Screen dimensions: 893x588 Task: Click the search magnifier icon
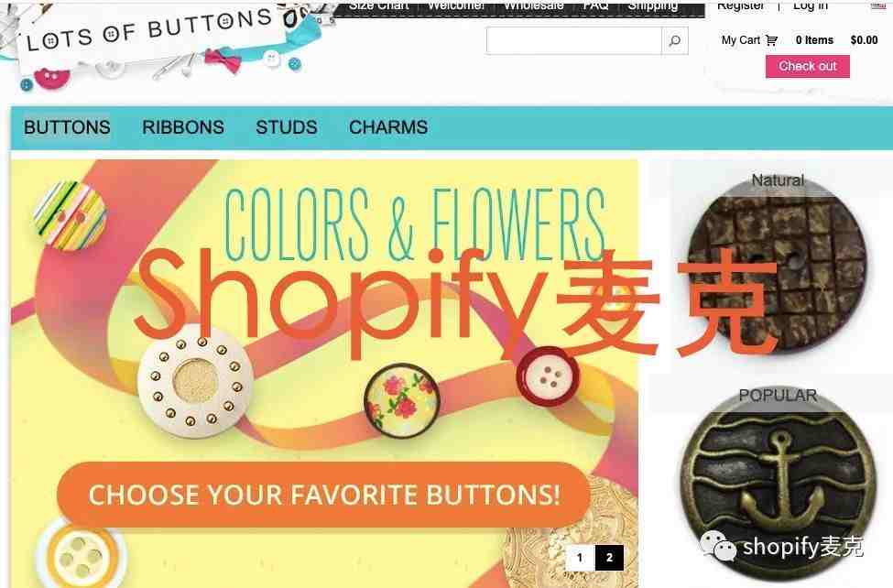[674, 41]
